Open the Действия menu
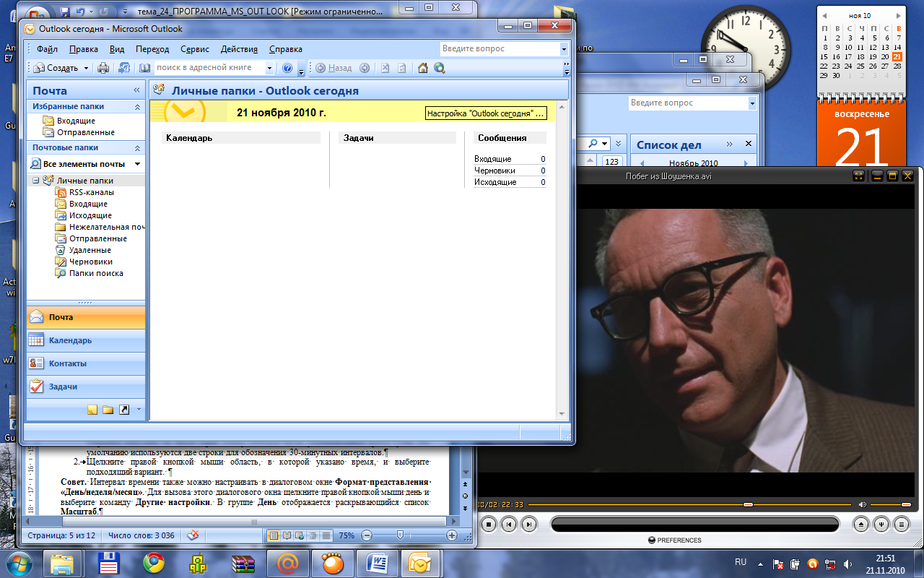Image resolution: width=924 pixels, height=578 pixels. [x=239, y=49]
